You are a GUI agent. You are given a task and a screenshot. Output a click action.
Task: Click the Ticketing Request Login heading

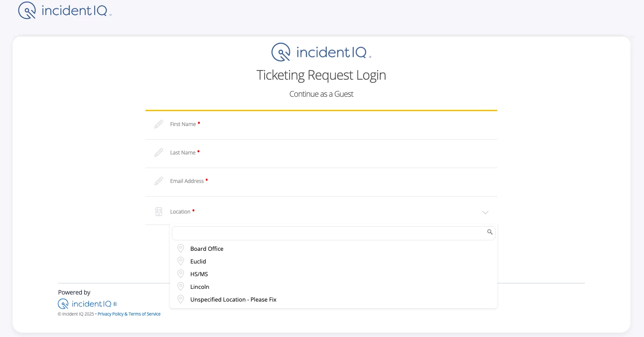pos(321,75)
